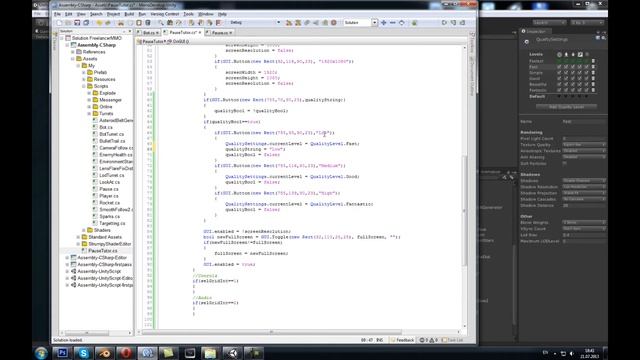Screen dimensions: 640x360
Task: Open Opera browser from the taskbar
Action: click(126, 353)
